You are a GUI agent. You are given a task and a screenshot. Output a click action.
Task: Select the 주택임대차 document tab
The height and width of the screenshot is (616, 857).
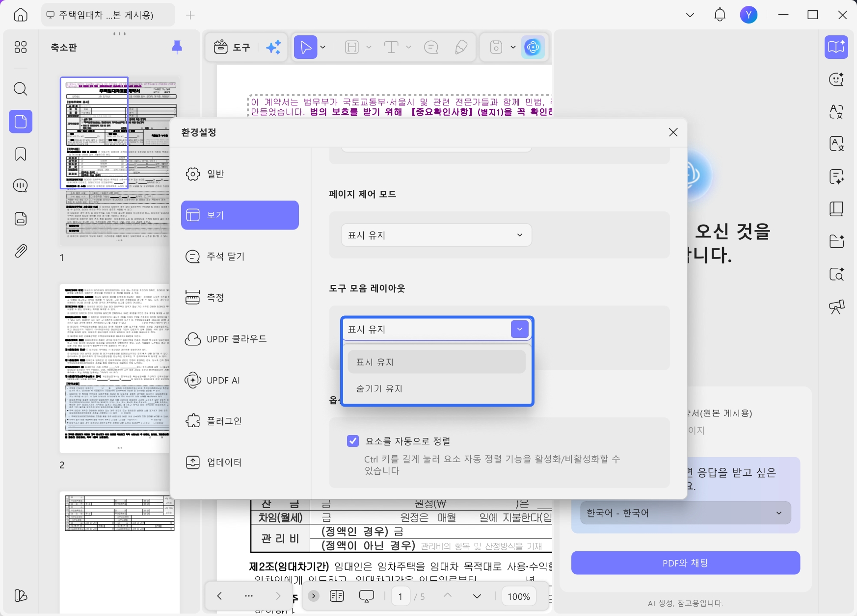[x=108, y=15]
